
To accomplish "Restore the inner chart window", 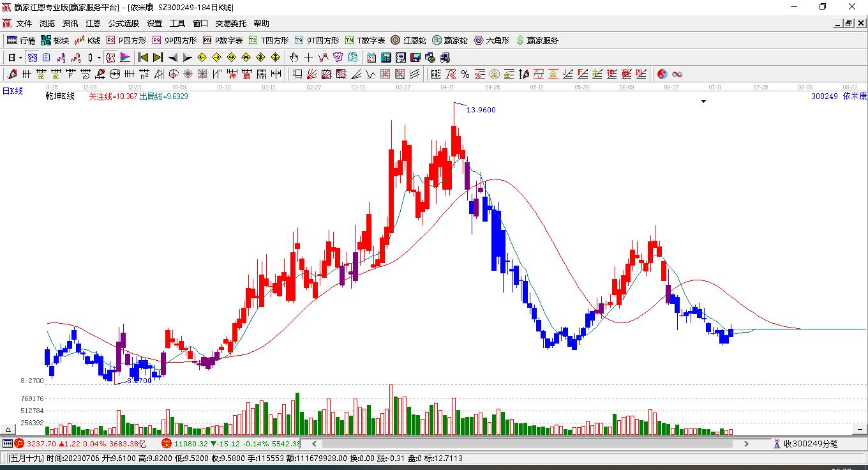I will (849, 24).
